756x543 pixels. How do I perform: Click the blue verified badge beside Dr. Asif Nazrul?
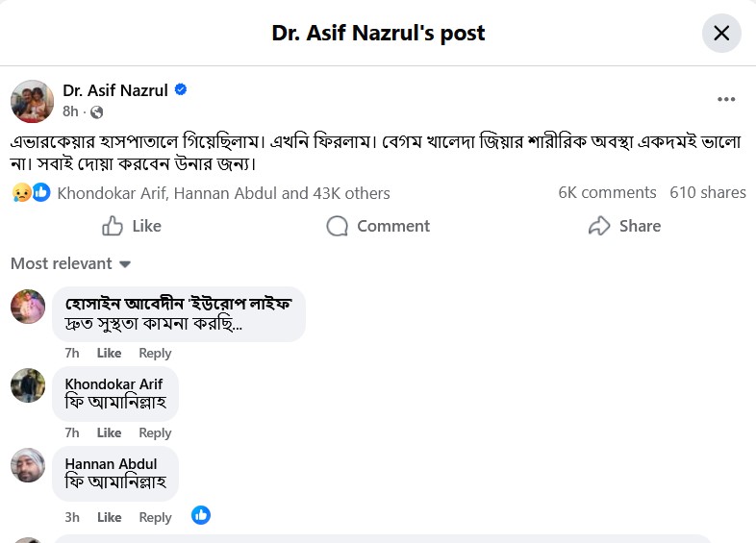click(181, 90)
